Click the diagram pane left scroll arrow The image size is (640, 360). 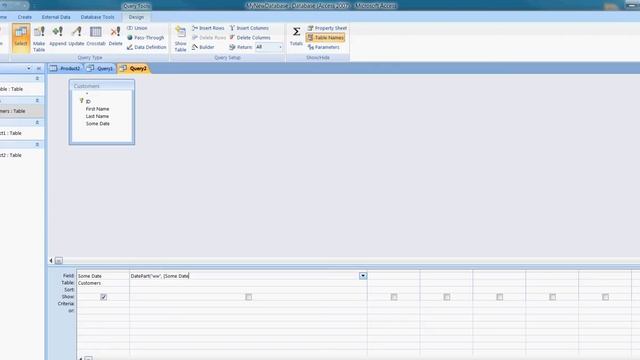tap(51, 260)
